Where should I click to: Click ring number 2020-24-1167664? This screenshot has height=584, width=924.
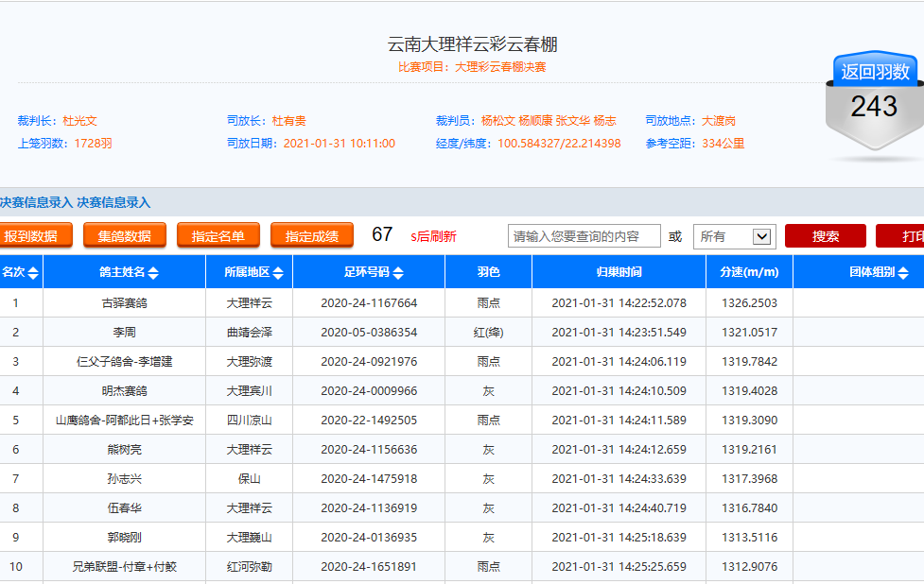click(x=369, y=303)
